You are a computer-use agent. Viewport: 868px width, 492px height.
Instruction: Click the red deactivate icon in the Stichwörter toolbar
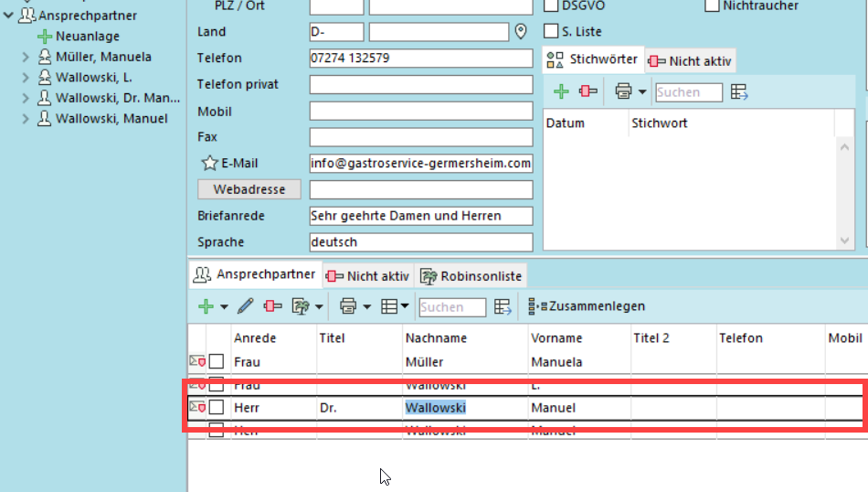[x=587, y=91]
